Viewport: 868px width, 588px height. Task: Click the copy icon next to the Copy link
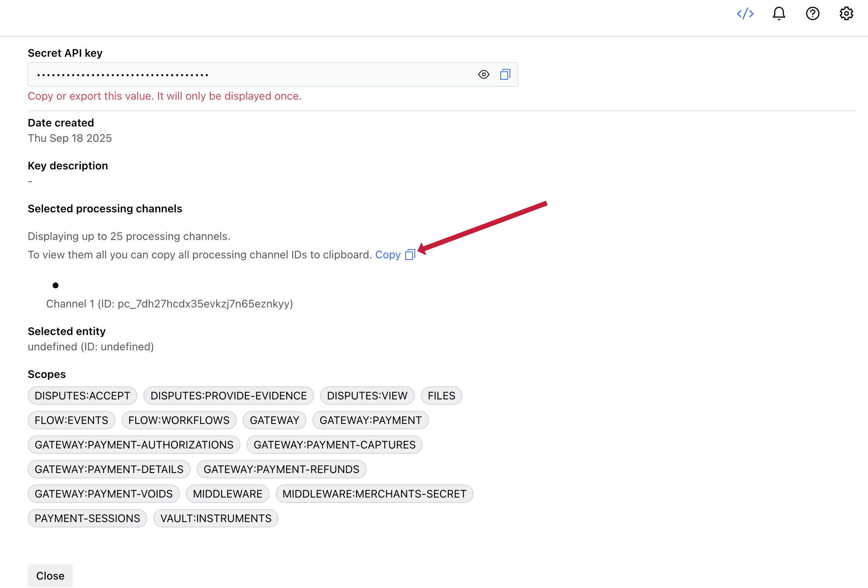(410, 255)
